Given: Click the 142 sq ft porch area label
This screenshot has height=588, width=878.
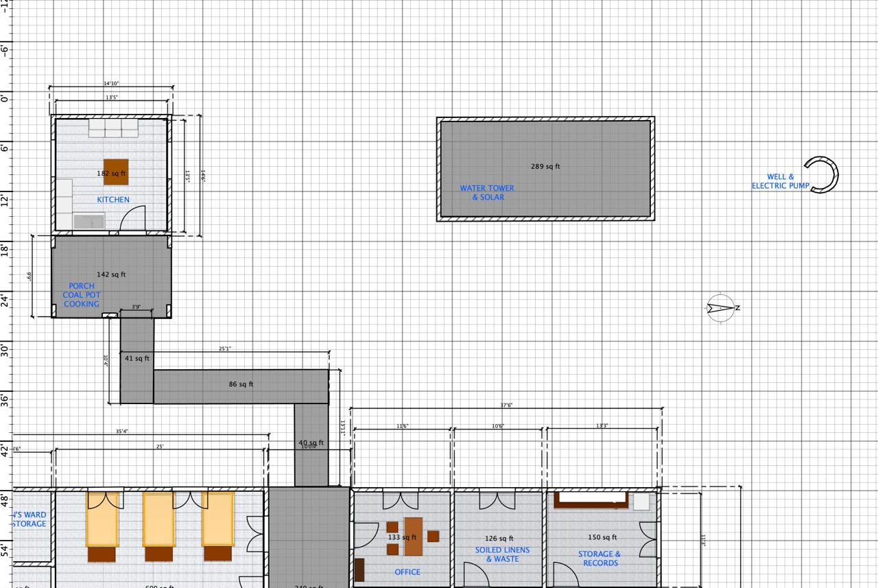Looking at the screenshot, I should pyautogui.click(x=111, y=274).
